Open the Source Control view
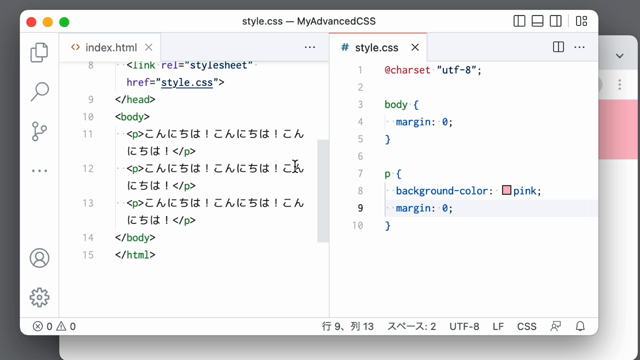Screen dimensions: 640x360 [x=39, y=131]
